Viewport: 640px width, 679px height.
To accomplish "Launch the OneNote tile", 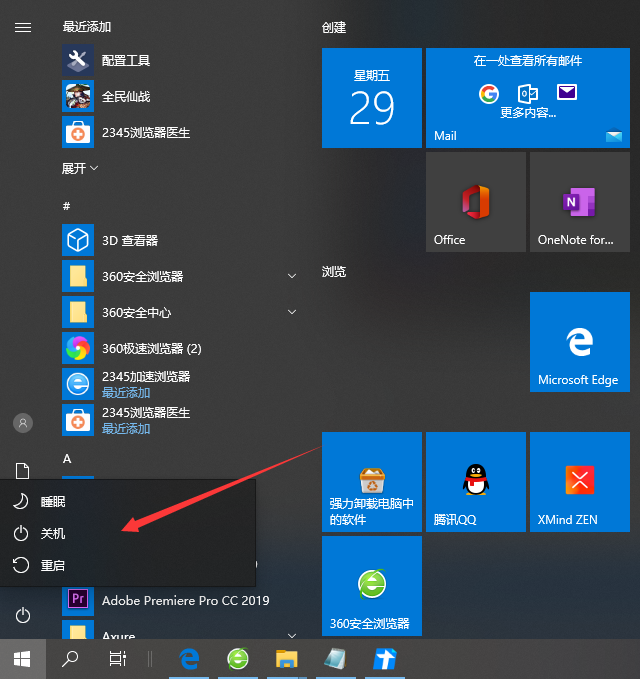I will (579, 201).
